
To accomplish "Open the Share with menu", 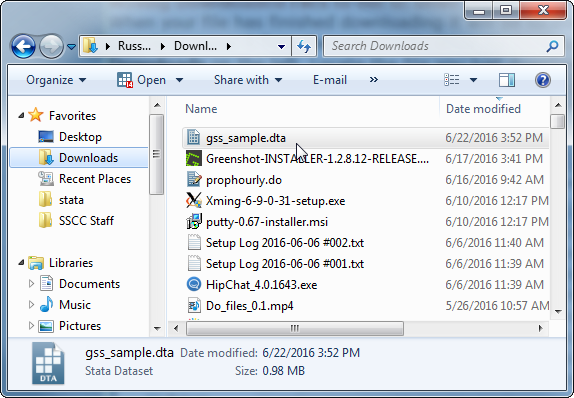I will tap(248, 80).
